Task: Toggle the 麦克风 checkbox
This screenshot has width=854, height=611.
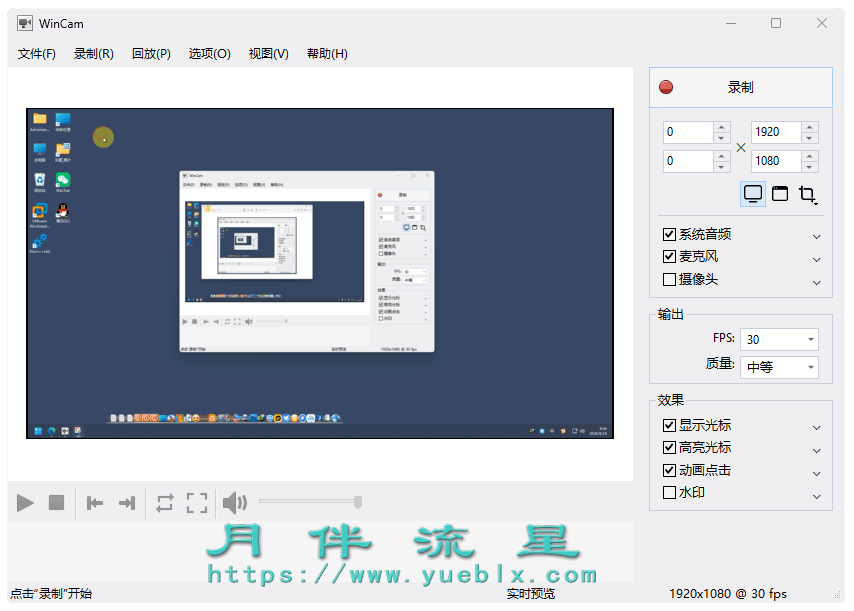Action: 669,256
